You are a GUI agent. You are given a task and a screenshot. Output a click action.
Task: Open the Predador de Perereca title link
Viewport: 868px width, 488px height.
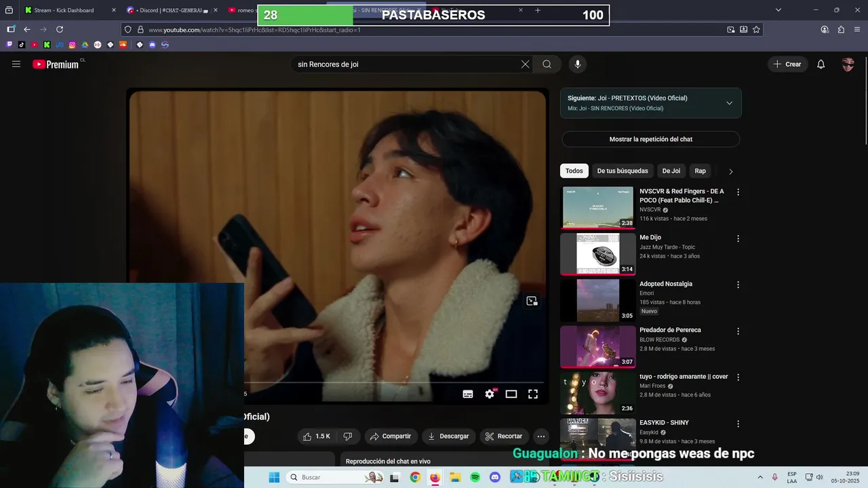pyautogui.click(x=670, y=330)
